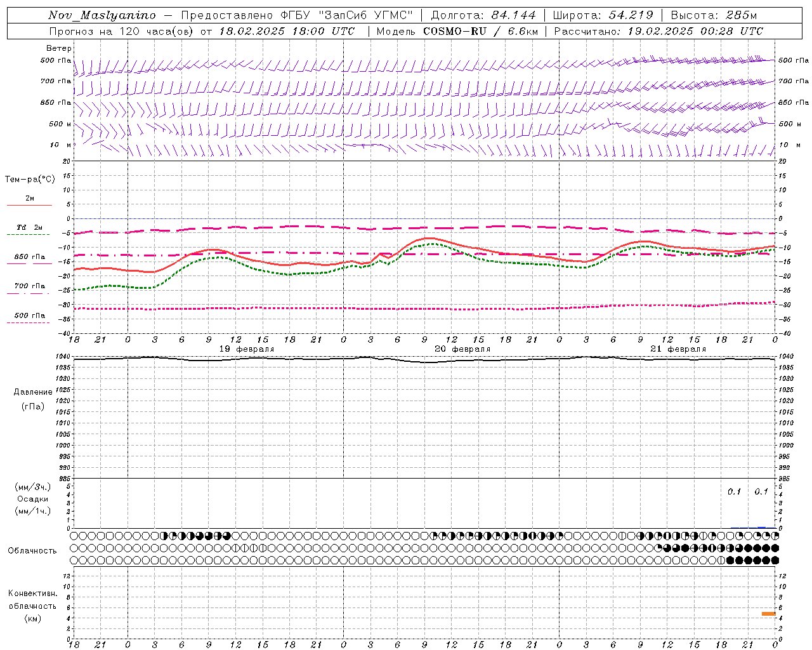The width and height of the screenshot is (812, 650).
Task: Click the -40 value on left temperature axis
Action: click(65, 333)
